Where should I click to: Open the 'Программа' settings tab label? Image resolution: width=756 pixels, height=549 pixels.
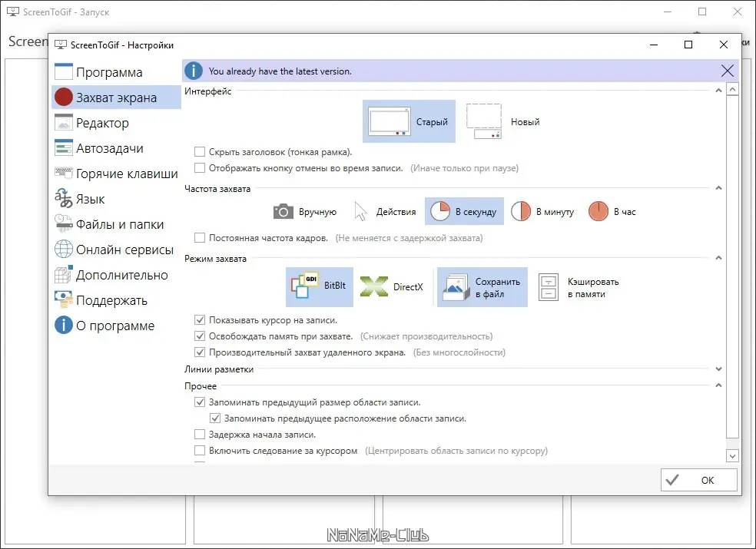coord(109,72)
